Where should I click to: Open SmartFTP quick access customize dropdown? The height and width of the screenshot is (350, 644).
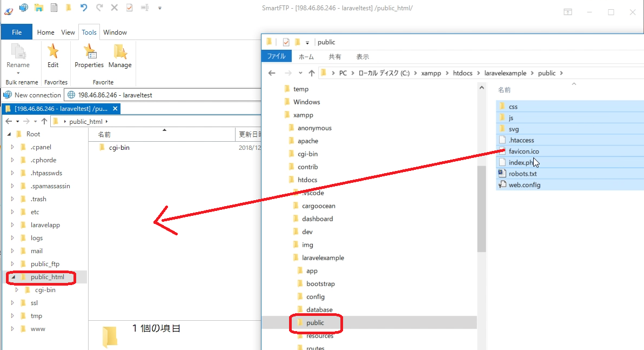pyautogui.click(x=160, y=8)
